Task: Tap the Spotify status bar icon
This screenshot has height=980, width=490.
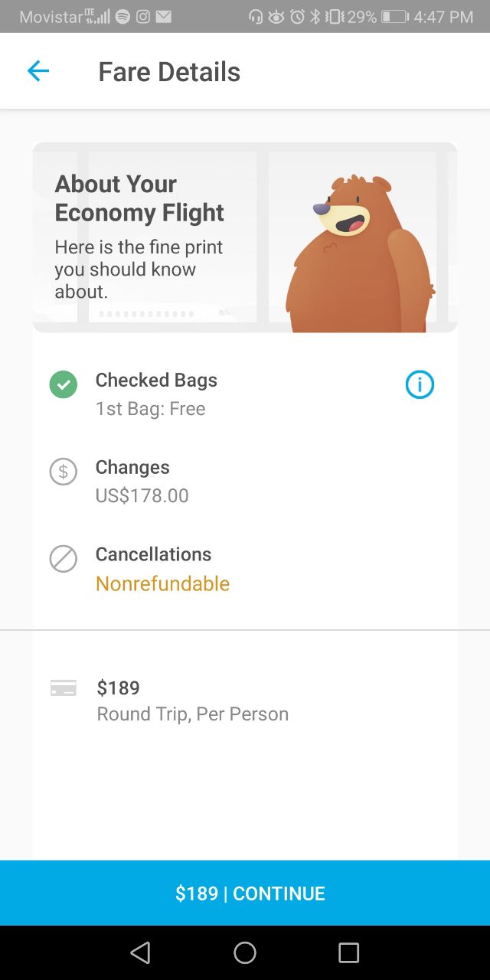Action: pyautogui.click(x=122, y=16)
